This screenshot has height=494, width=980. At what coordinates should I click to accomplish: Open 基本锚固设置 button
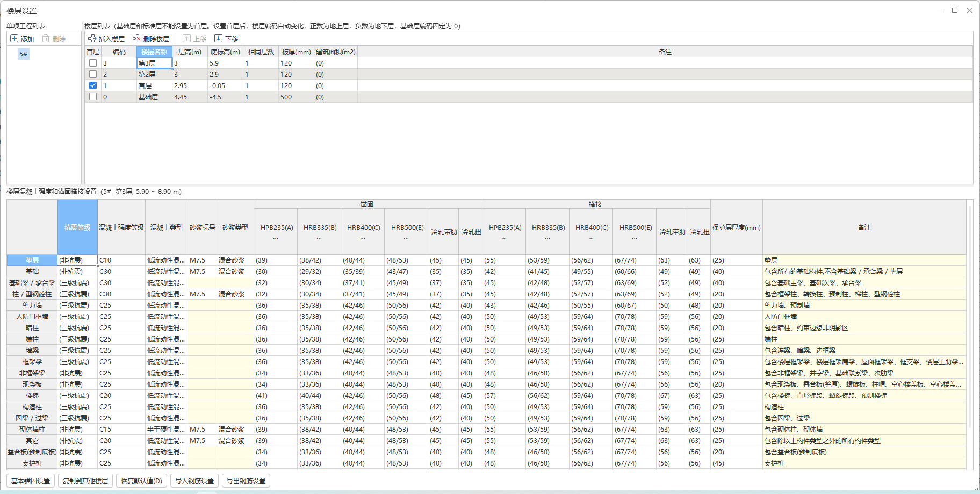(x=31, y=481)
